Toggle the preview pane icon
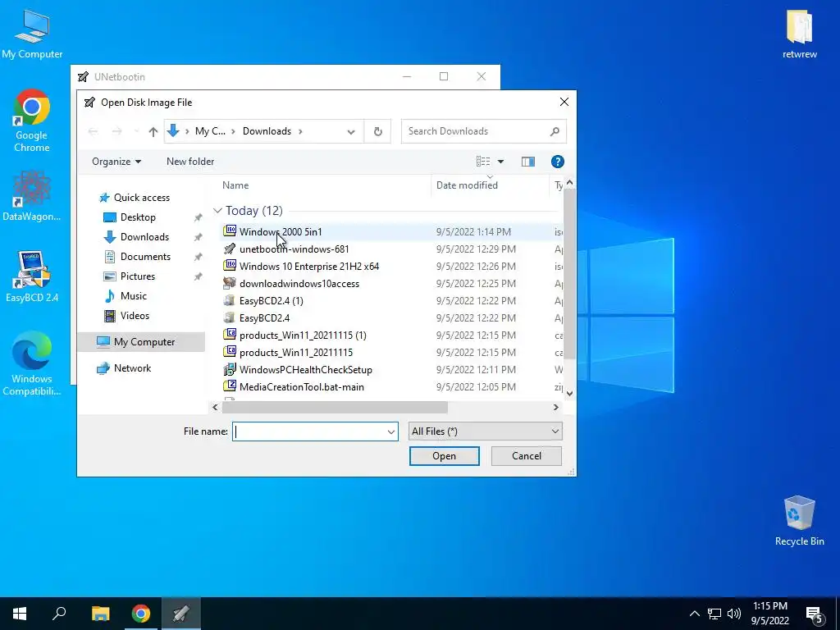Image resolution: width=840 pixels, height=630 pixels. [527, 162]
